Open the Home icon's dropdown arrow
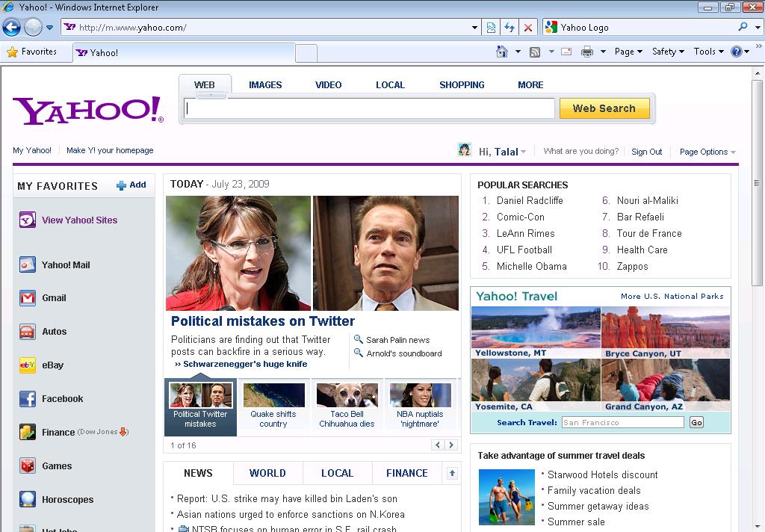765x532 pixels. 518,52
